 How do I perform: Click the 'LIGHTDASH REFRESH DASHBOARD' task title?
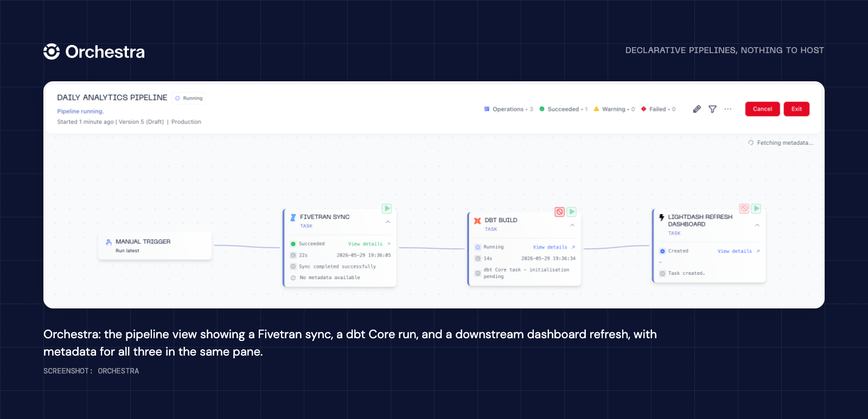pyautogui.click(x=700, y=221)
